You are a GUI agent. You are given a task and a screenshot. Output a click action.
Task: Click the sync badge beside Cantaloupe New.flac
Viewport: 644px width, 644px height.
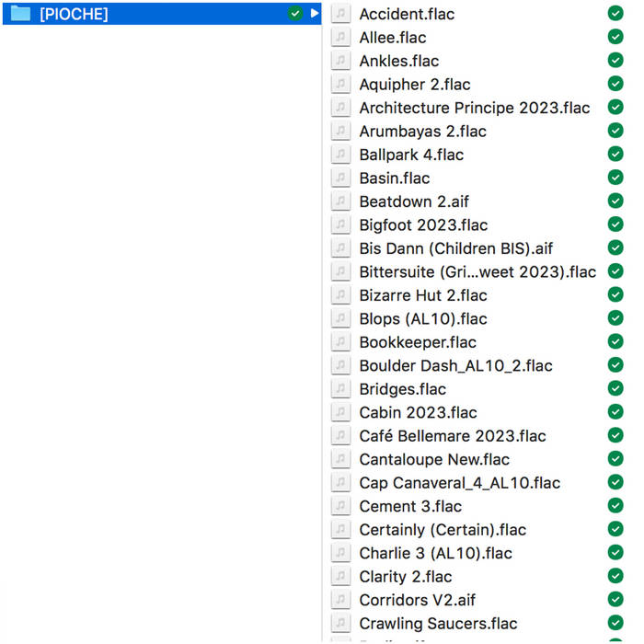point(615,459)
